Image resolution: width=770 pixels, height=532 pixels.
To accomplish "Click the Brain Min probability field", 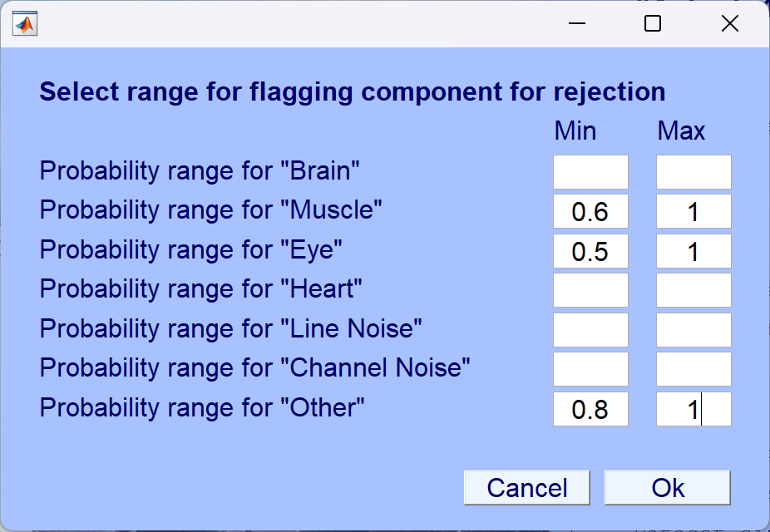I will tap(590, 172).
